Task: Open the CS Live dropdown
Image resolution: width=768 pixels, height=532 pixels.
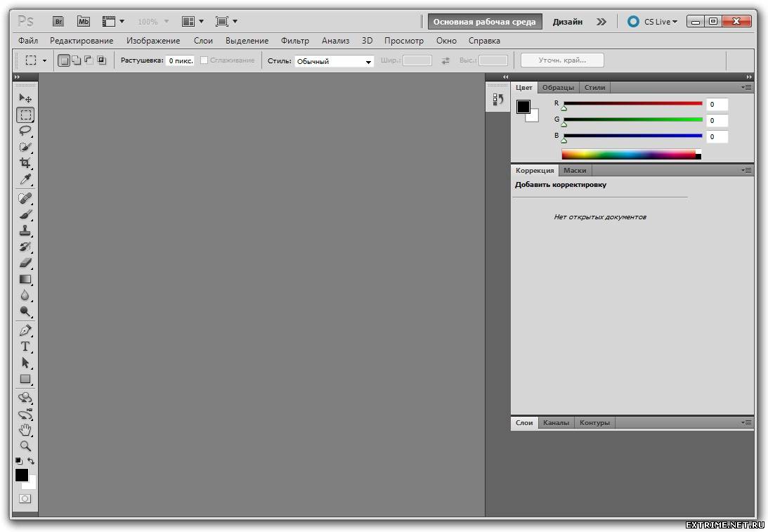Action: pyautogui.click(x=653, y=22)
